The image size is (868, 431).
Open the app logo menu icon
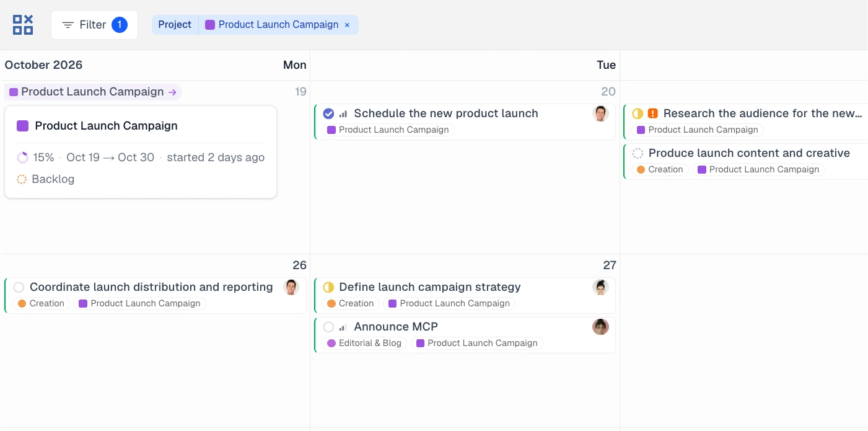23,25
